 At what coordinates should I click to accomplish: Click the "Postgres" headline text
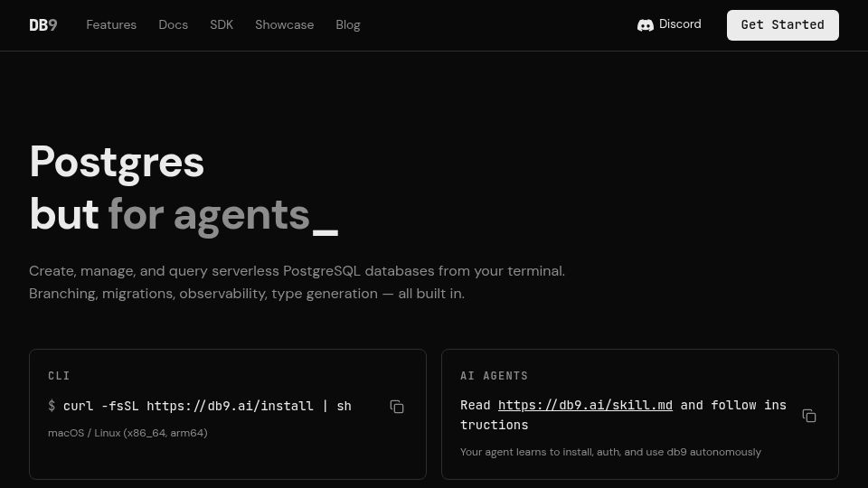(x=117, y=163)
